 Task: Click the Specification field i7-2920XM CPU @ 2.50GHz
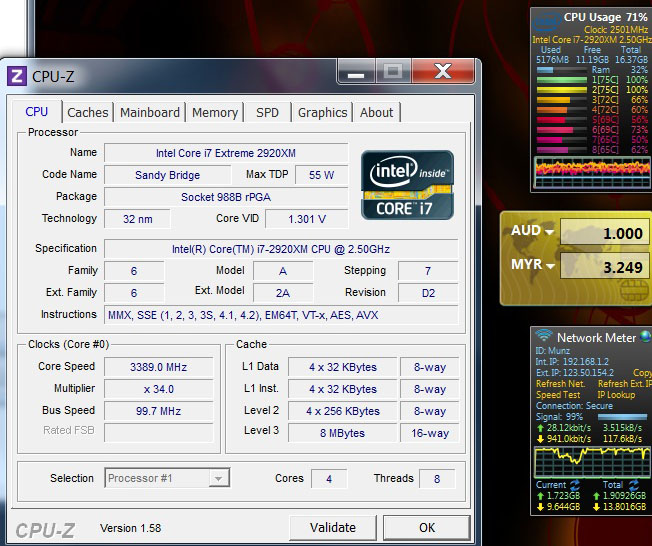pyautogui.click(x=281, y=249)
